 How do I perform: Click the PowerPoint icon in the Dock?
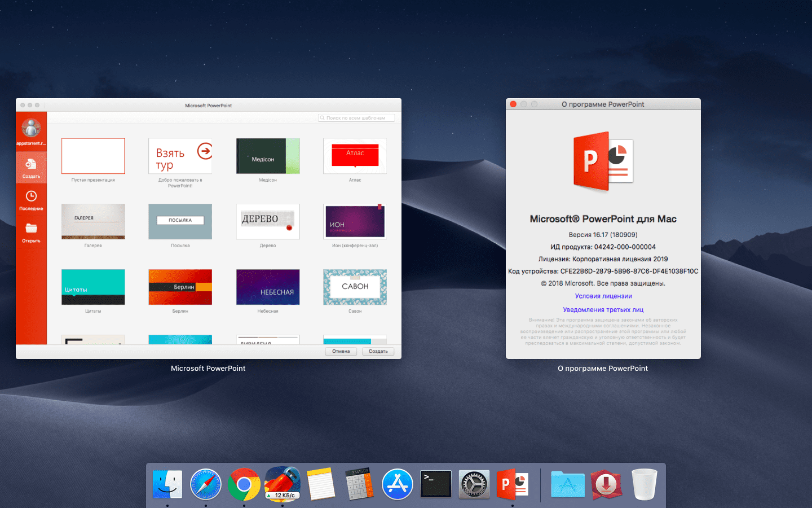[x=513, y=484]
